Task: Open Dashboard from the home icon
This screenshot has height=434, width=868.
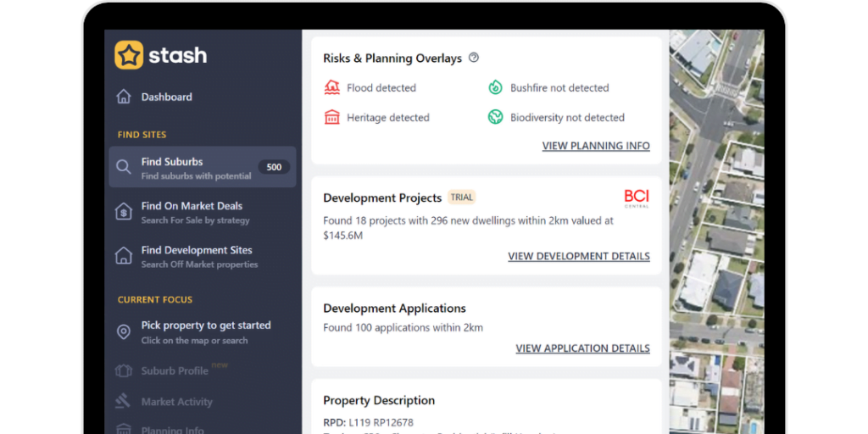Action: coord(124,97)
